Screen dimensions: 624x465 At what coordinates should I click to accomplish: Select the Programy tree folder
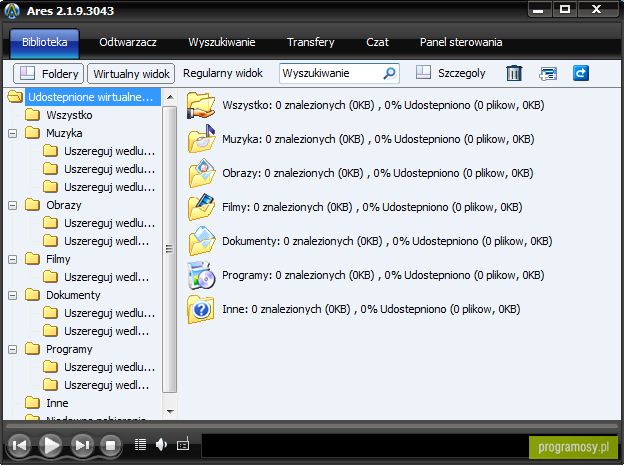69,349
